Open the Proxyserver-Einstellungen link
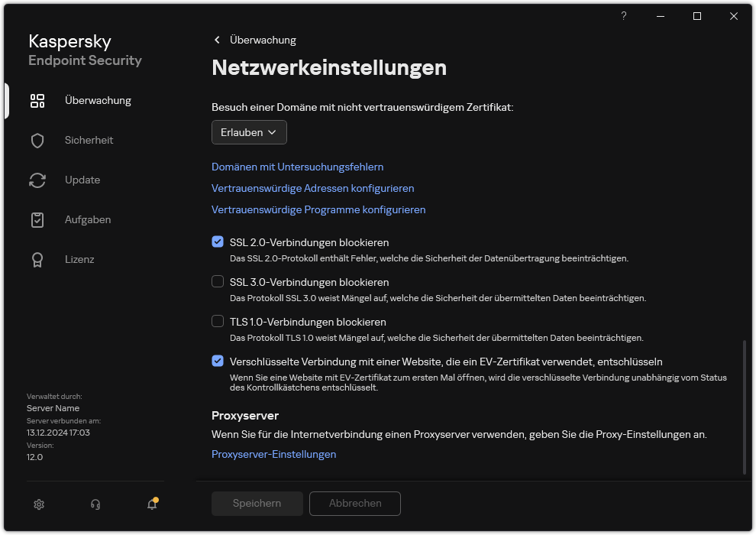The height and width of the screenshot is (535, 756). coord(273,454)
